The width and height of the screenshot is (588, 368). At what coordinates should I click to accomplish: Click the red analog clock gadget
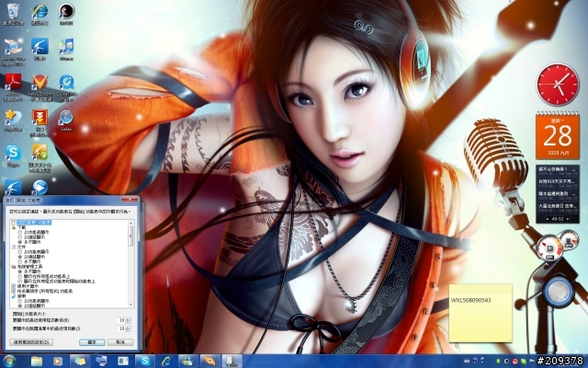558,84
